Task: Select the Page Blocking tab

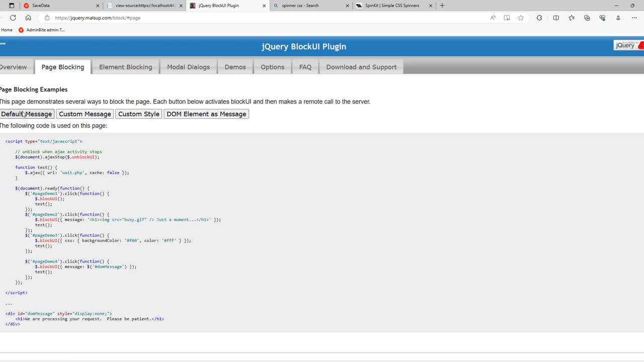Action: coord(63,67)
